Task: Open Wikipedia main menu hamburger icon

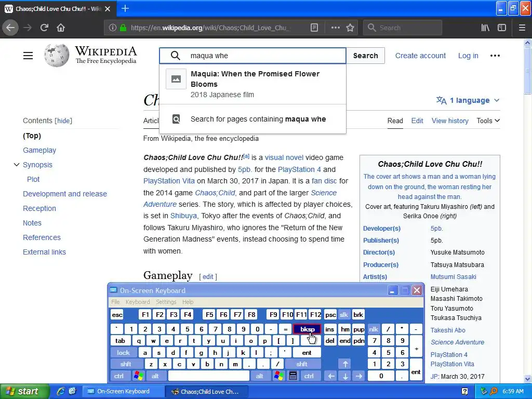Action: (x=28, y=56)
